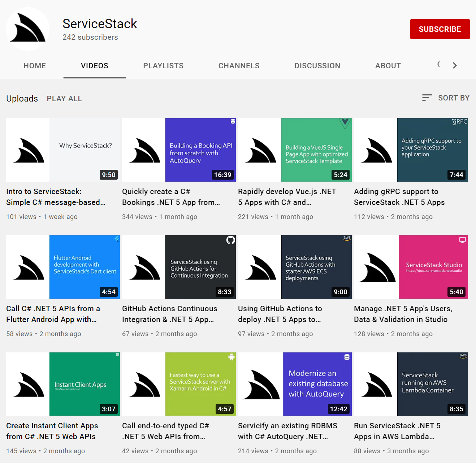This screenshot has width=476, height=463.
Task: Click title Create Instant Client Apps
Action: coord(52,431)
